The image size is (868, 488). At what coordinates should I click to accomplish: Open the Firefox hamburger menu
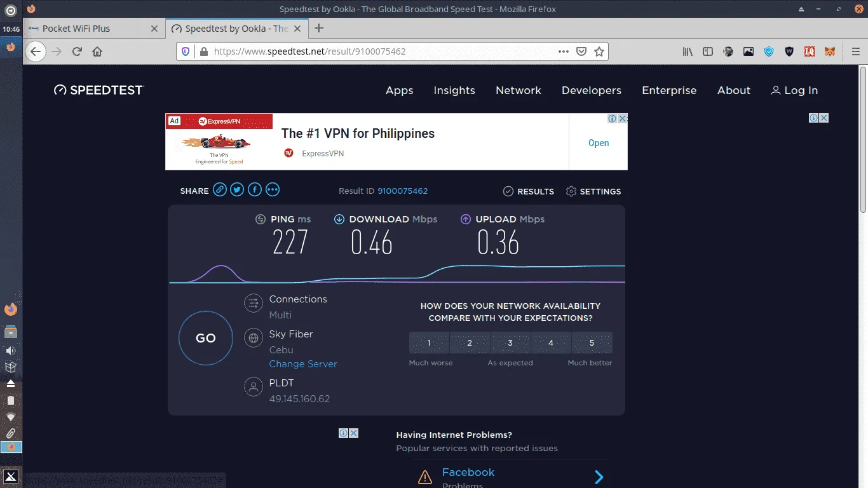[x=855, y=51]
